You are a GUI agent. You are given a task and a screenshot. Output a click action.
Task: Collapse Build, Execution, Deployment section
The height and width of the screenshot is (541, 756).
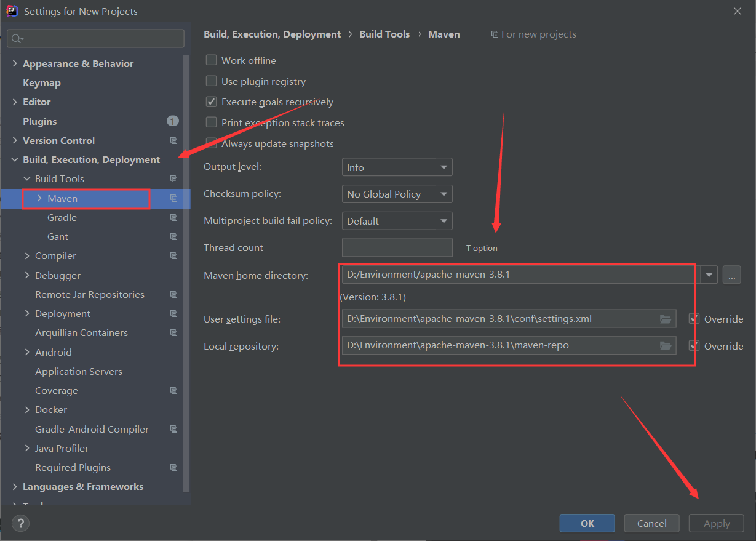(x=15, y=159)
